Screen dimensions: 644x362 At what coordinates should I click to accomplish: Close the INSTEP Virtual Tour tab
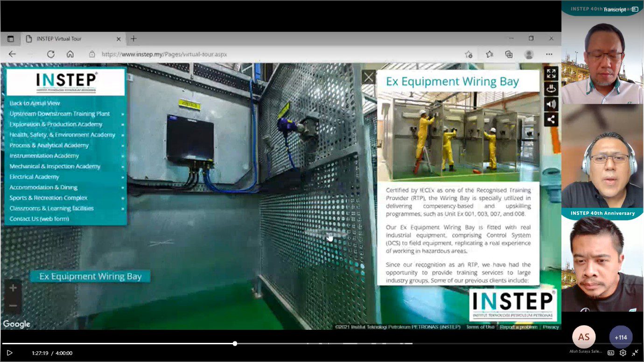tap(119, 39)
